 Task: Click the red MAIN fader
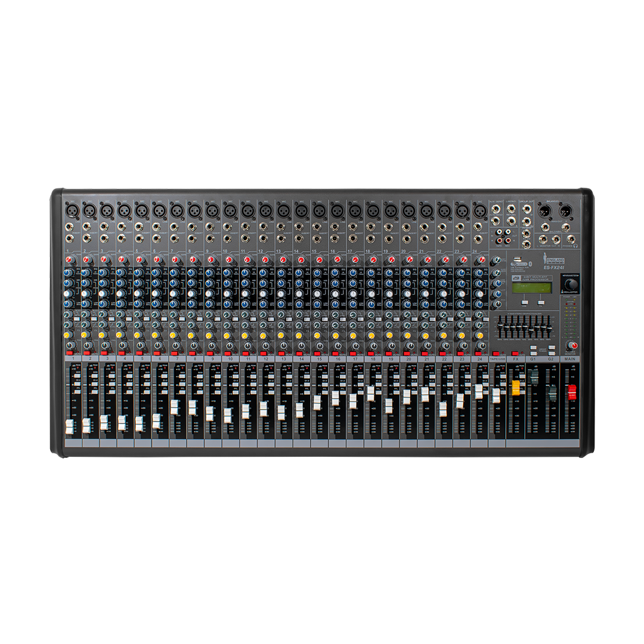pyautogui.click(x=571, y=392)
